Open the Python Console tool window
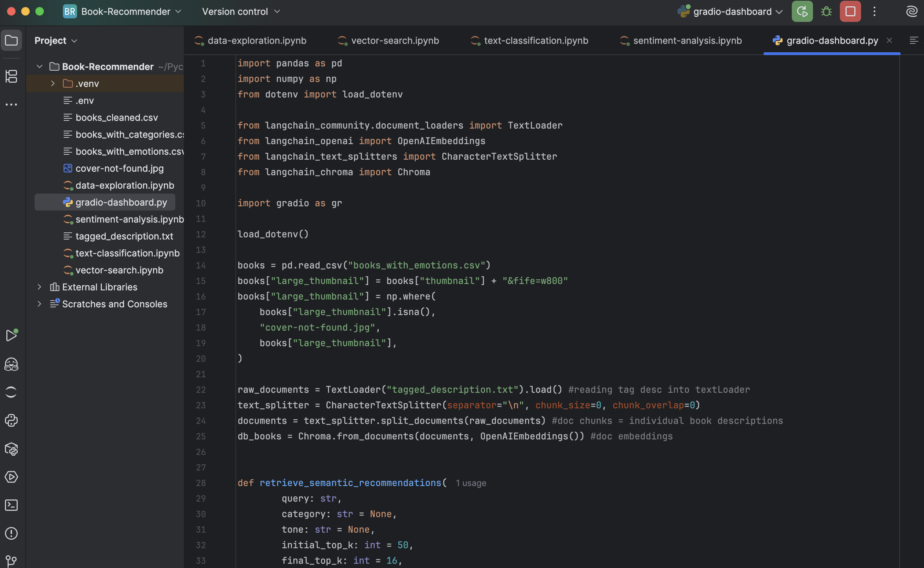Viewport: 924px width, 568px height. 11,420
